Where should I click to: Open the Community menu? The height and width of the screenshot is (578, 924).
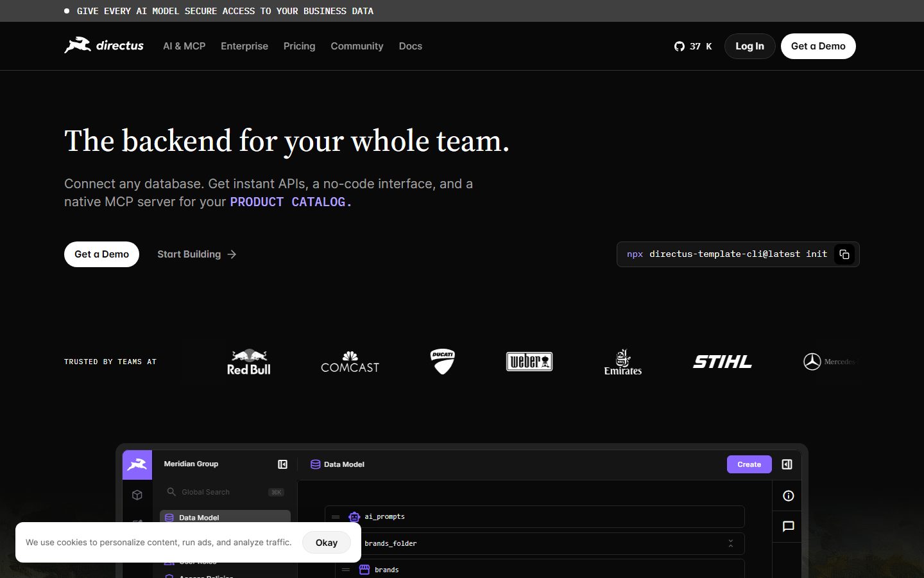[x=357, y=46]
